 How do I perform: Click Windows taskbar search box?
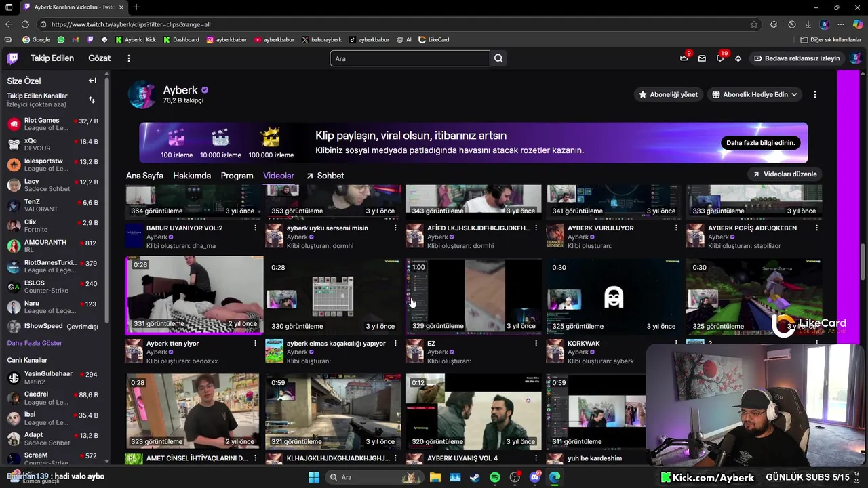374,477
